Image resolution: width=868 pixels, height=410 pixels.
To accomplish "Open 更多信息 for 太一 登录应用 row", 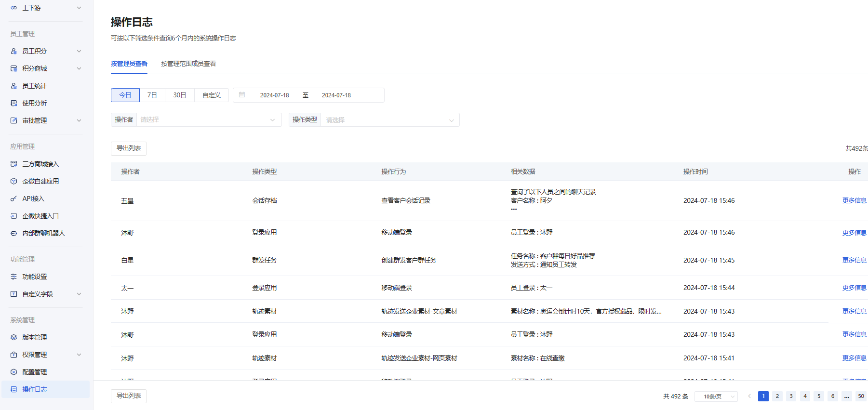I will pos(855,288).
